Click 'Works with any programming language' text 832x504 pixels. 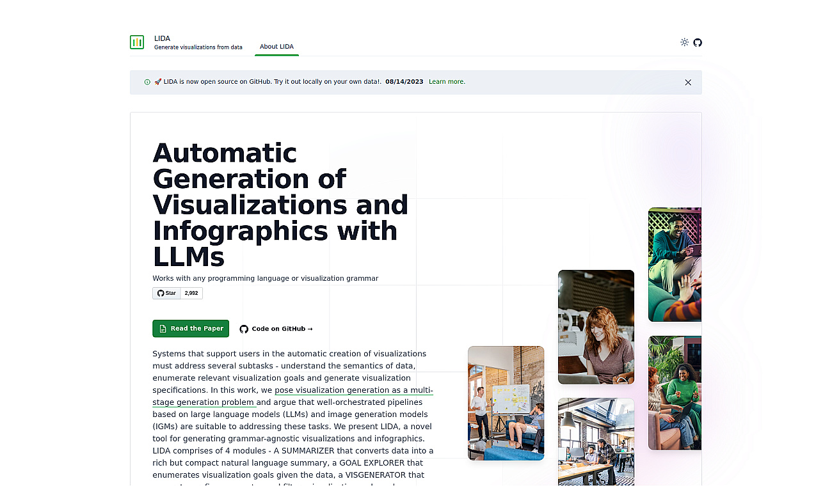pos(266,278)
